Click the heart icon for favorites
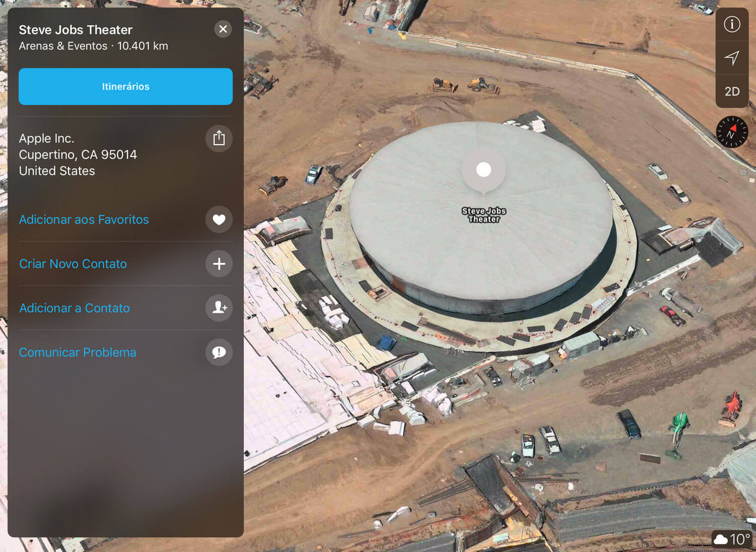This screenshot has height=552, width=756. 219,220
